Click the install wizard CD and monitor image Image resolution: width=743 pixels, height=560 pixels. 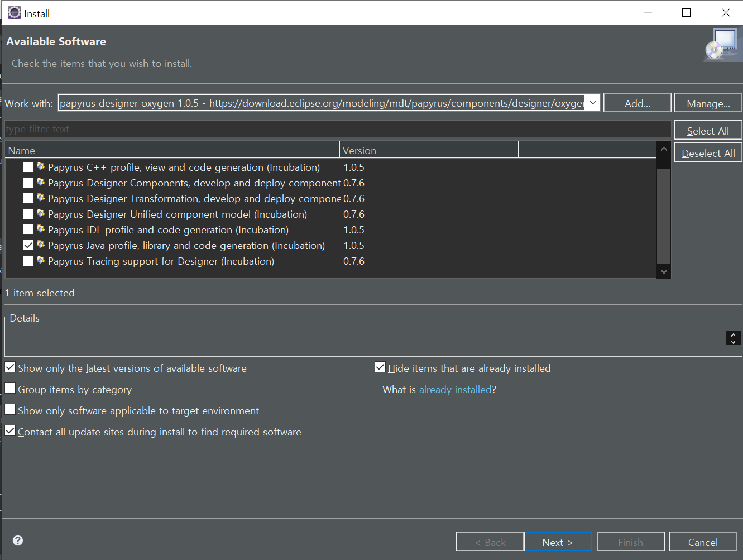point(722,45)
